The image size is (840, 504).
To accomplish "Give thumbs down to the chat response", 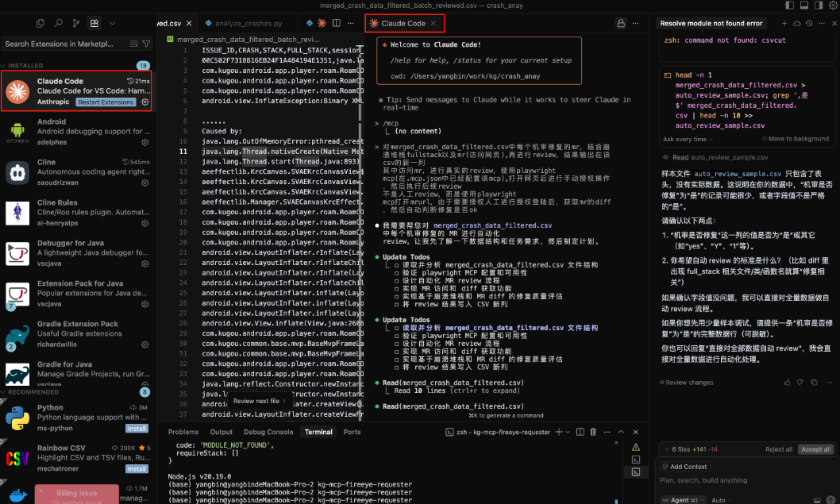I will [x=800, y=383].
